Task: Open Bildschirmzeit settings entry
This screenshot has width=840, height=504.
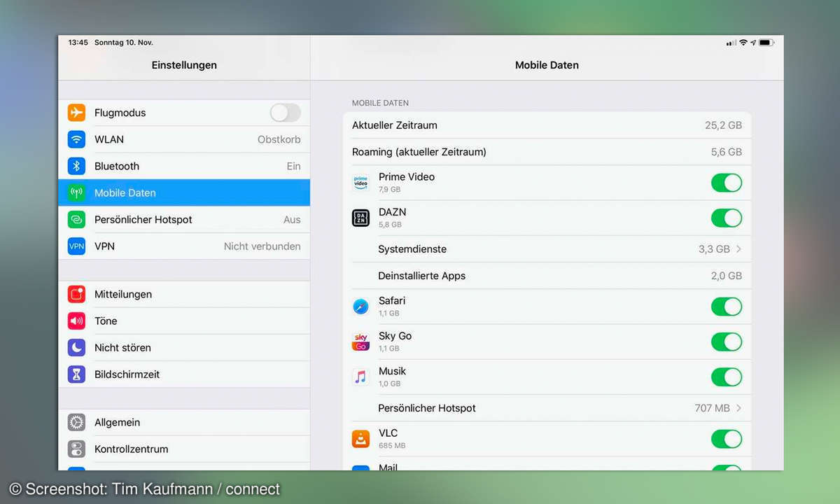Action: pos(184,374)
